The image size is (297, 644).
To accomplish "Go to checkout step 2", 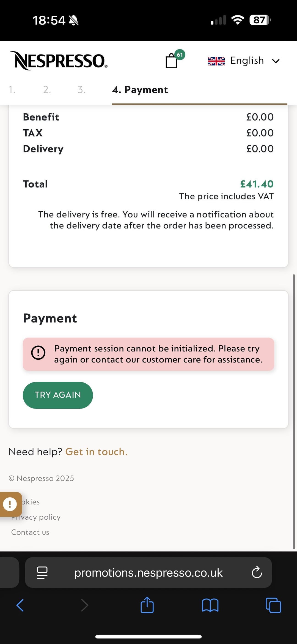I will pos(47,90).
